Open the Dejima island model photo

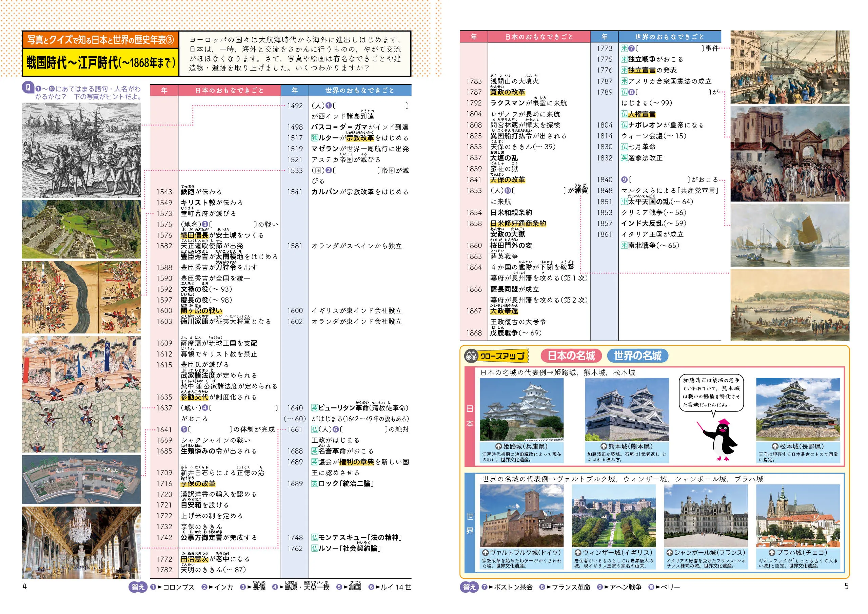[x=81, y=479]
